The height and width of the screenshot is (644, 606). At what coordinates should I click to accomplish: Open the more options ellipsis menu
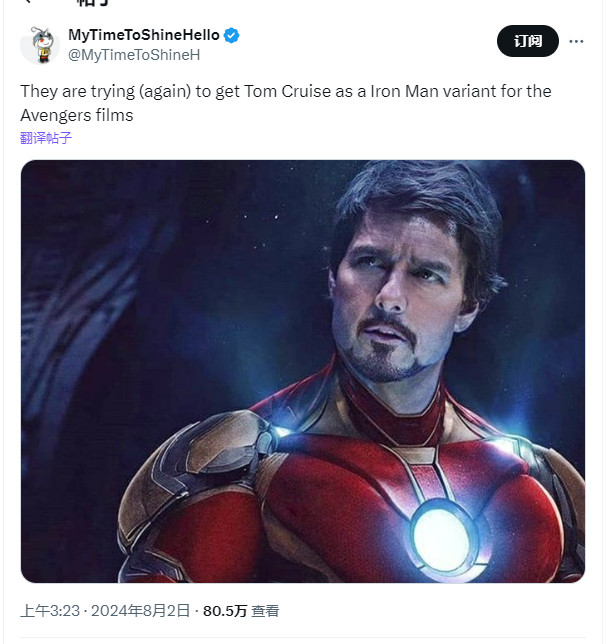tap(576, 41)
